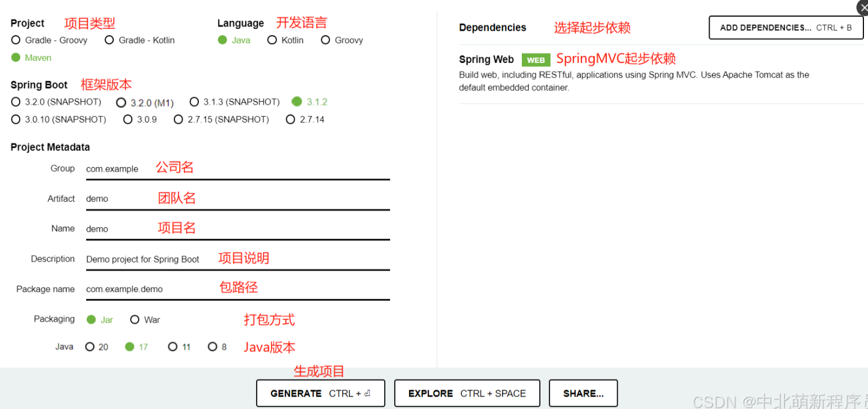Open the SHARE... dialog
This screenshot has height=409, width=868.
(583, 393)
